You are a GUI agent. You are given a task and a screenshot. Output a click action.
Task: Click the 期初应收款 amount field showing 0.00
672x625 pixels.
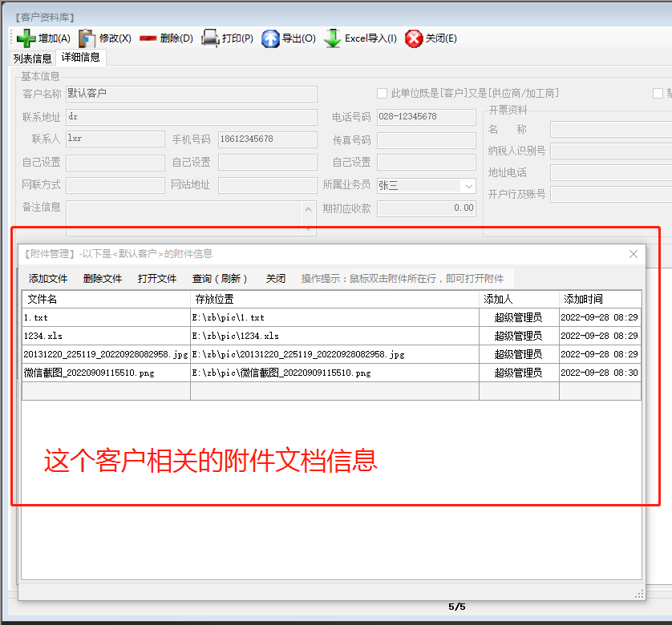425,208
